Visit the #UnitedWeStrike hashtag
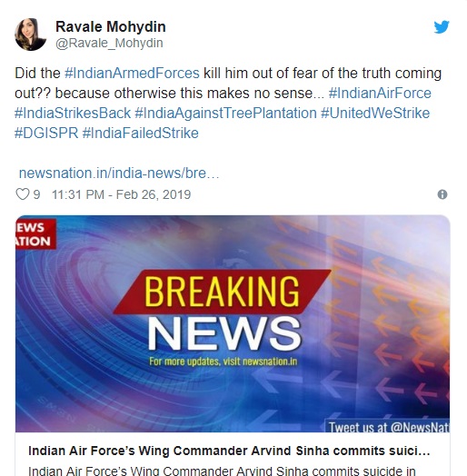 click(375, 114)
